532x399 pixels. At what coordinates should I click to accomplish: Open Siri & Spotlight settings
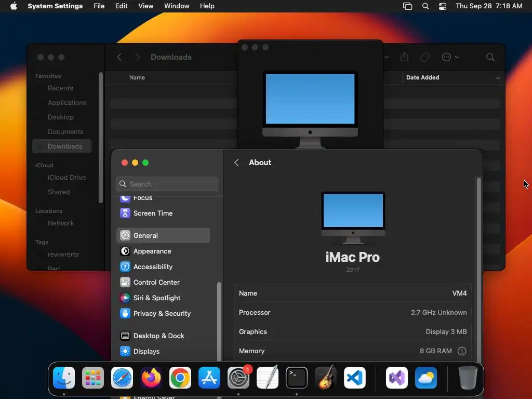pos(163,298)
